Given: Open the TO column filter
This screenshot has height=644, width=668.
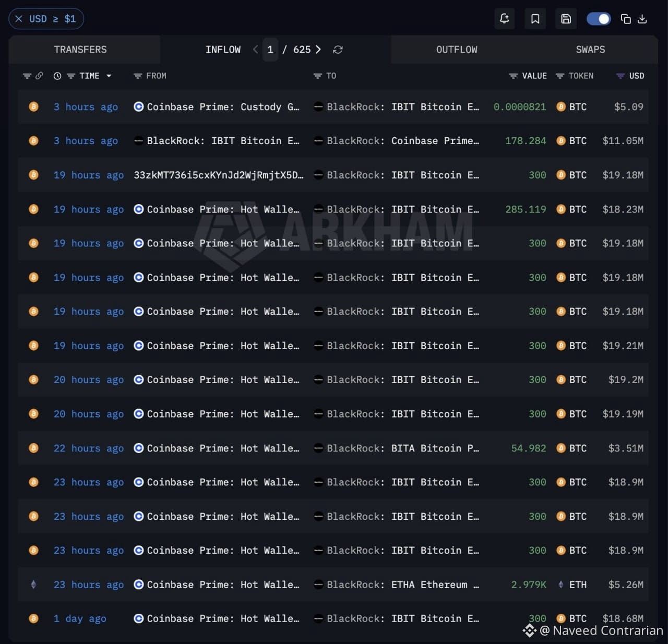Looking at the screenshot, I should pyautogui.click(x=317, y=76).
